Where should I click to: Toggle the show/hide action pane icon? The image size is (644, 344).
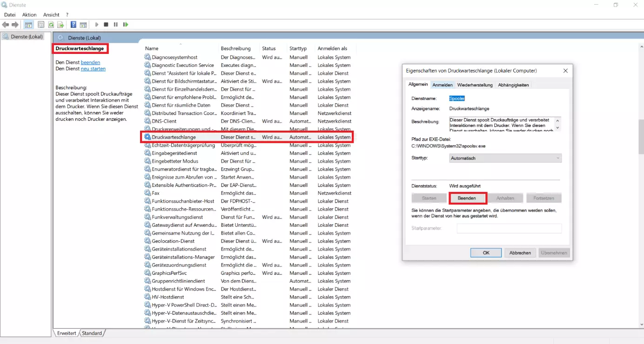click(x=83, y=25)
